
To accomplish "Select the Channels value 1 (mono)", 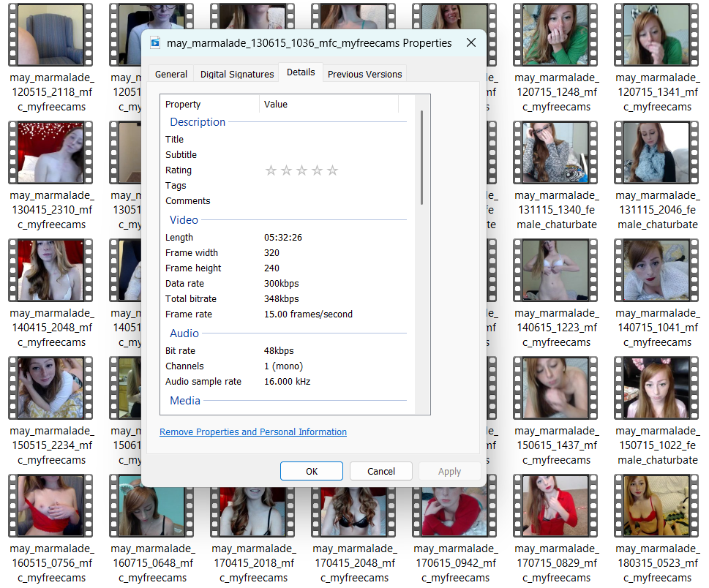I will coord(283,366).
